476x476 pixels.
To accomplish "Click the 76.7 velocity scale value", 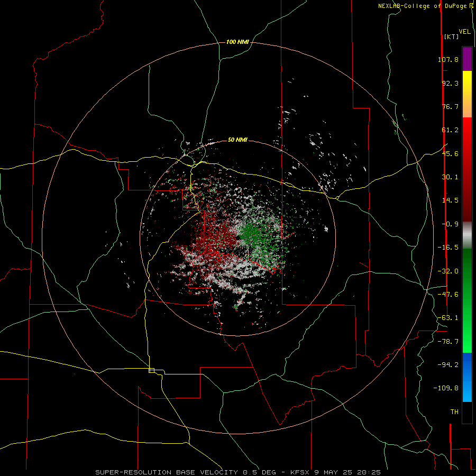I will pos(450,106).
